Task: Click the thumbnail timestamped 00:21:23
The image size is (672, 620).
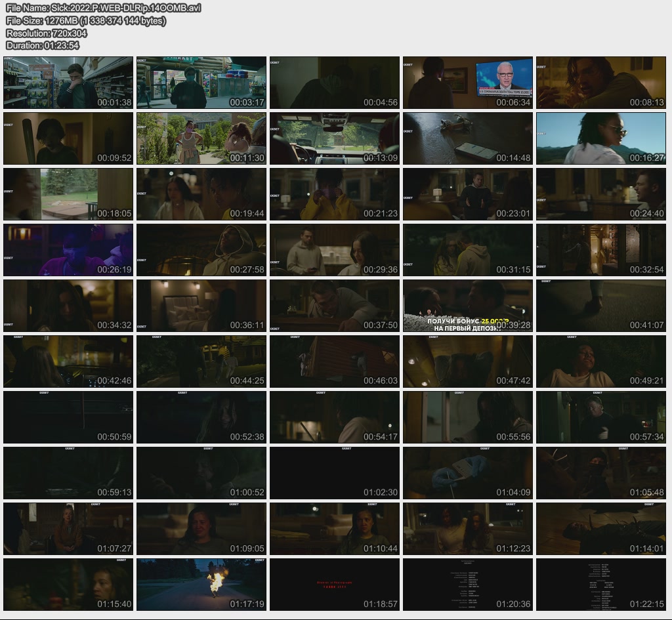Action: tap(335, 194)
